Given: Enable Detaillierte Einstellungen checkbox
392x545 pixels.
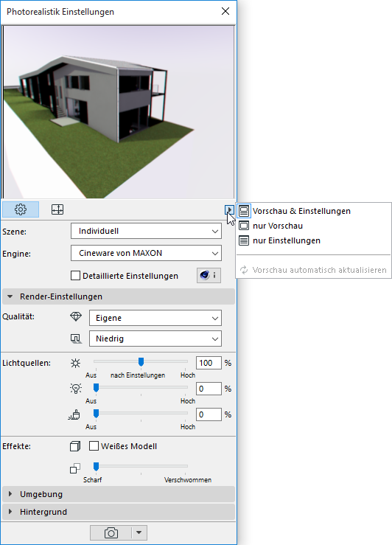Looking at the screenshot, I should click(x=75, y=276).
